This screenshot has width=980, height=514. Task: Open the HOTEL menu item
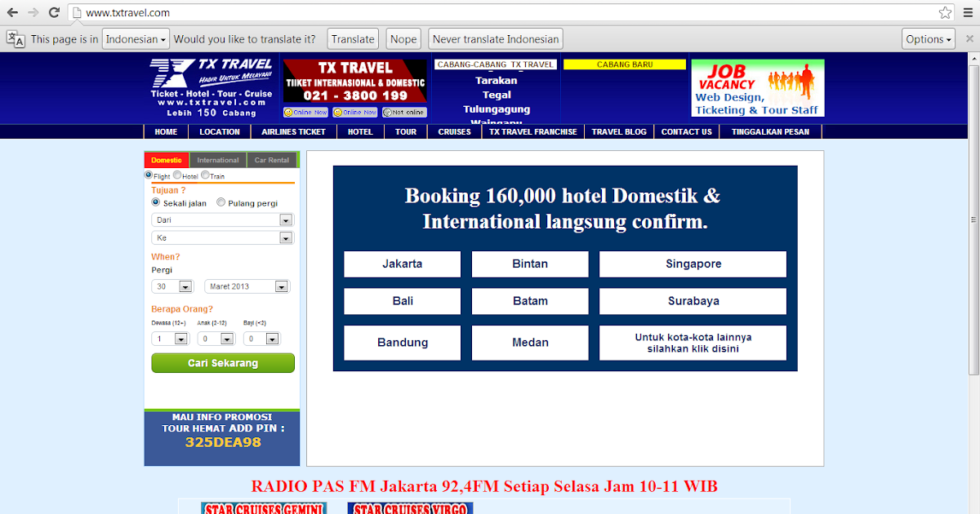tap(360, 131)
